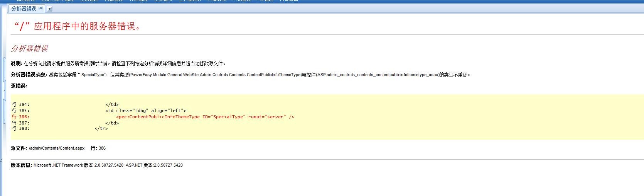The height and width of the screenshot is (196, 644).
Task: Click the red highlighted line 386 code
Action: [205, 117]
